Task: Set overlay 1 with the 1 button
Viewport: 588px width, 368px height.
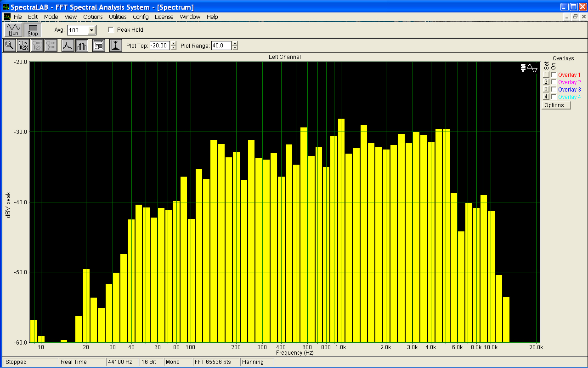Action: coord(546,75)
